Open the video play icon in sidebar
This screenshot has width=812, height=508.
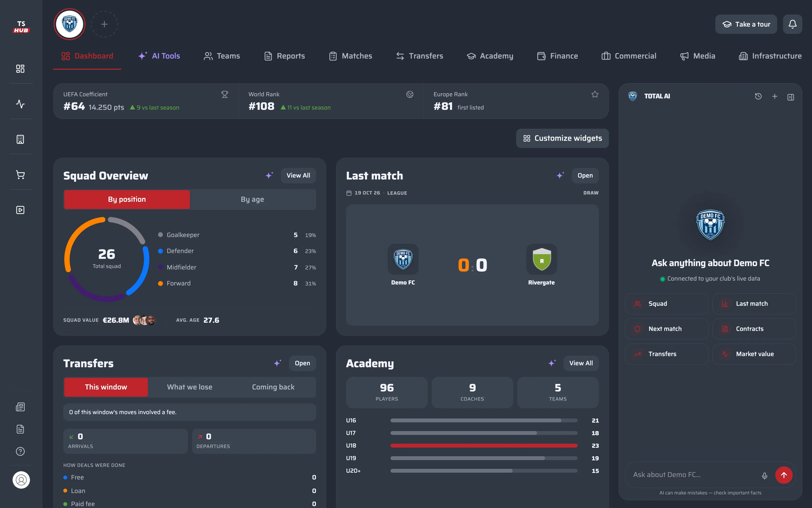pos(21,210)
